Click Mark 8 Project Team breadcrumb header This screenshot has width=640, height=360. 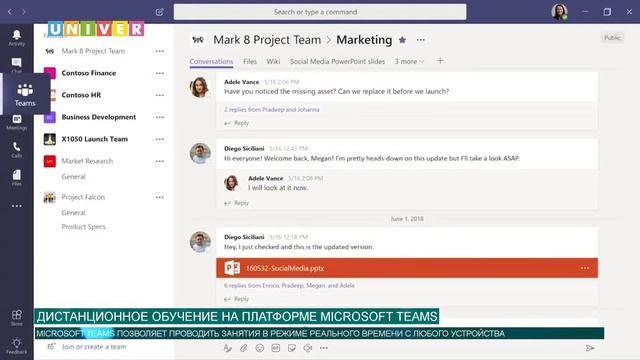click(x=267, y=40)
